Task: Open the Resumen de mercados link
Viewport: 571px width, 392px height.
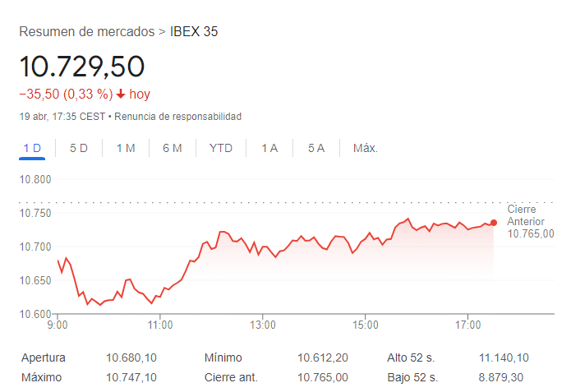Action: click(x=86, y=32)
